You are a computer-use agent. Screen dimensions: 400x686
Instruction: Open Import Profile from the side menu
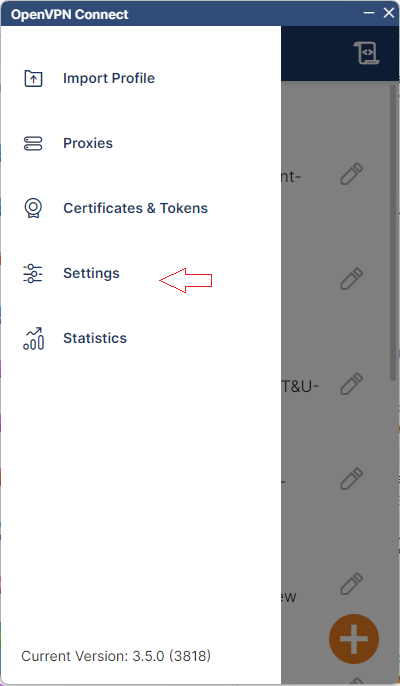click(x=109, y=78)
